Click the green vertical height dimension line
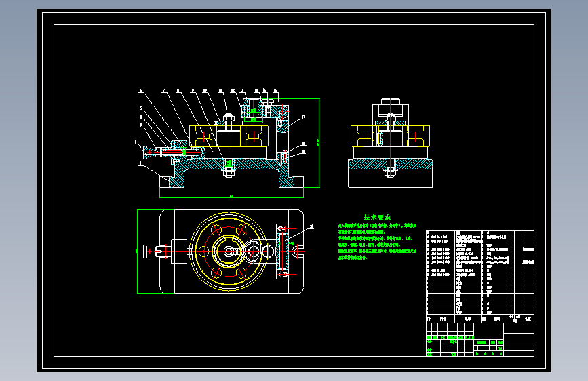 click(x=319, y=143)
